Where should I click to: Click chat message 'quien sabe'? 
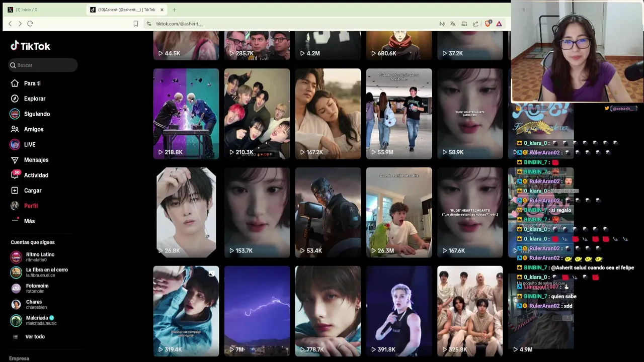tap(563, 297)
